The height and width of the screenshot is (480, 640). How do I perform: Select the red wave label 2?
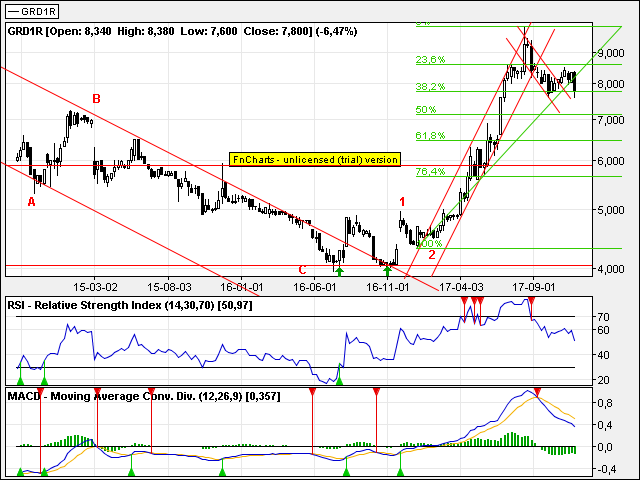pyautogui.click(x=432, y=255)
